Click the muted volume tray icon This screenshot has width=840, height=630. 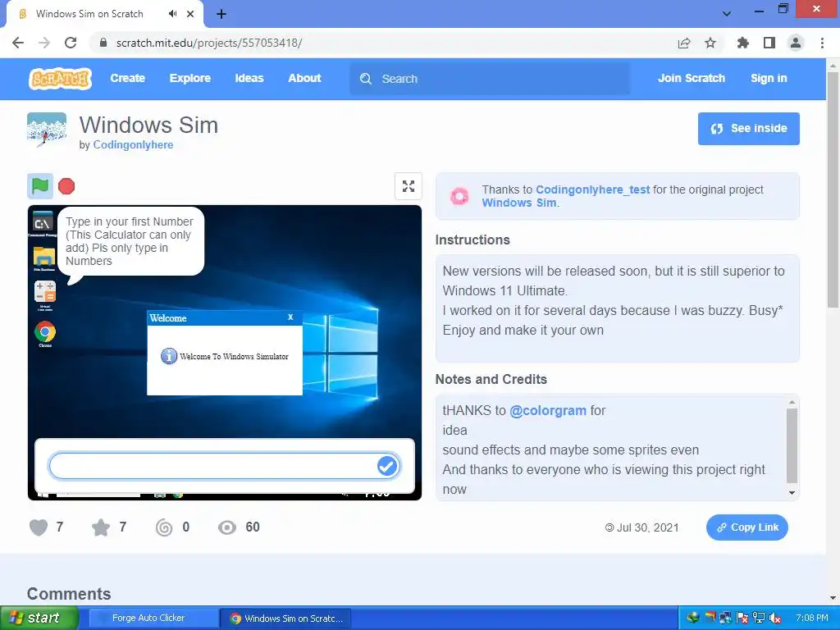tap(775, 619)
